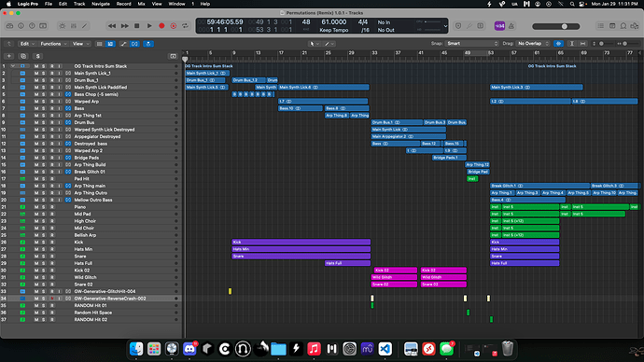Open the Track menu
Screen dimensions: 644x362
click(x=79, y=4)
